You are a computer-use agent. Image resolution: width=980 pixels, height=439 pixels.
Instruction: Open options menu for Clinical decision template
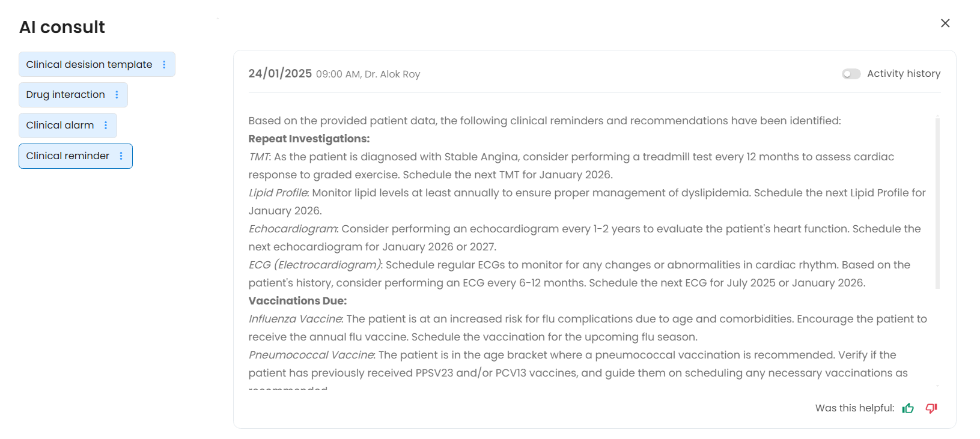(164, 65)
